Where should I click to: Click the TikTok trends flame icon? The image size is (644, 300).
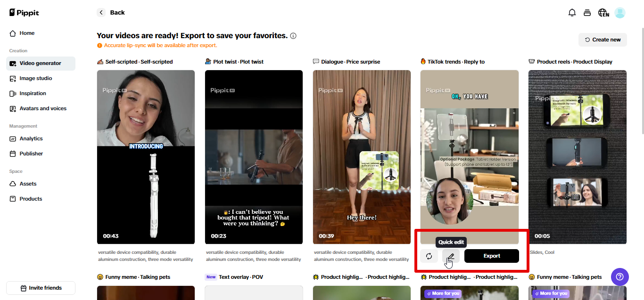[423, 62]
